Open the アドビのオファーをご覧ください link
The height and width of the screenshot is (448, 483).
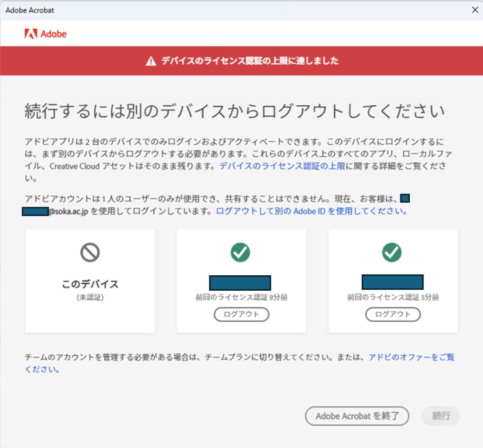click(x=411, y=357)
